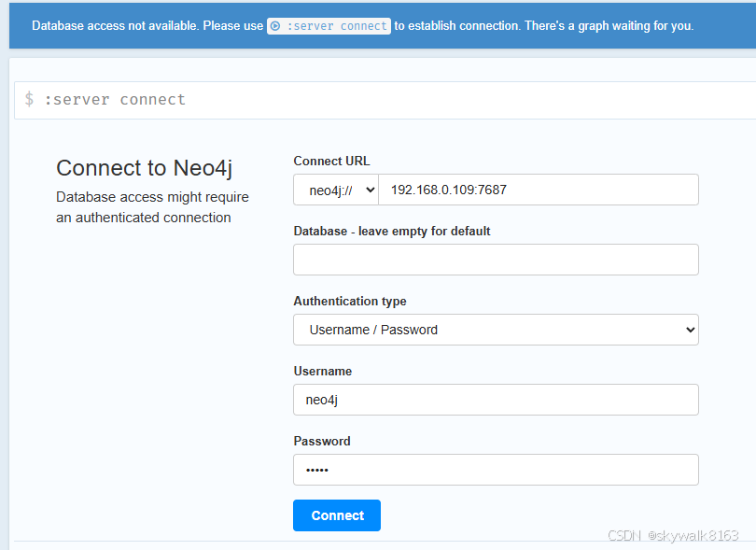Click the Connect to Neo4j heading
The height and width of the screenshot is (550, 756).
(144, 168)
